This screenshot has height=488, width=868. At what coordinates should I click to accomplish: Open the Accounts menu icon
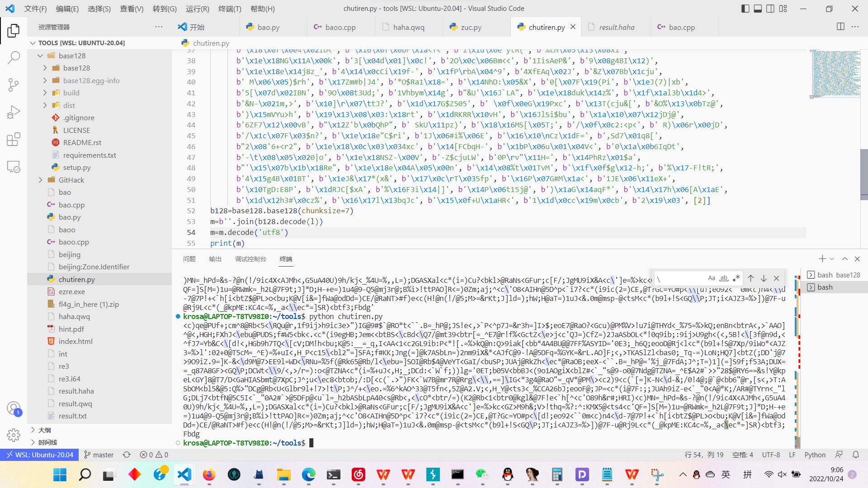(14, 408)
